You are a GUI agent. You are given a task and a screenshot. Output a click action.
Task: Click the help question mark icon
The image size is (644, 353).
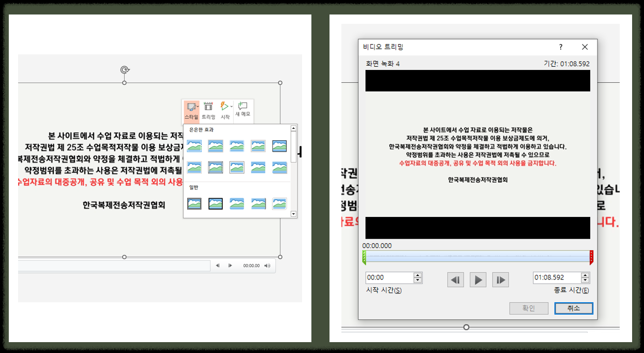click(560, 47)
